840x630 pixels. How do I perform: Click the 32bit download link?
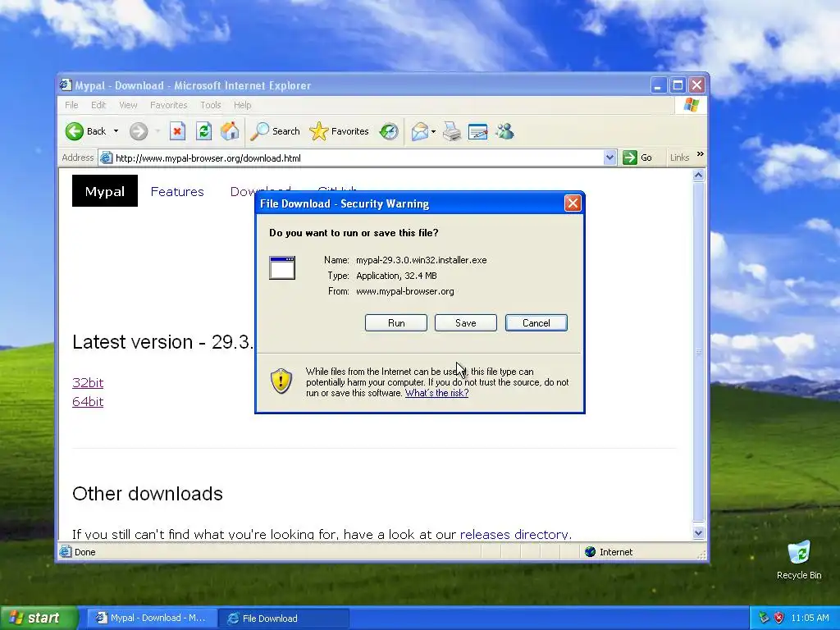pos(88,382)
